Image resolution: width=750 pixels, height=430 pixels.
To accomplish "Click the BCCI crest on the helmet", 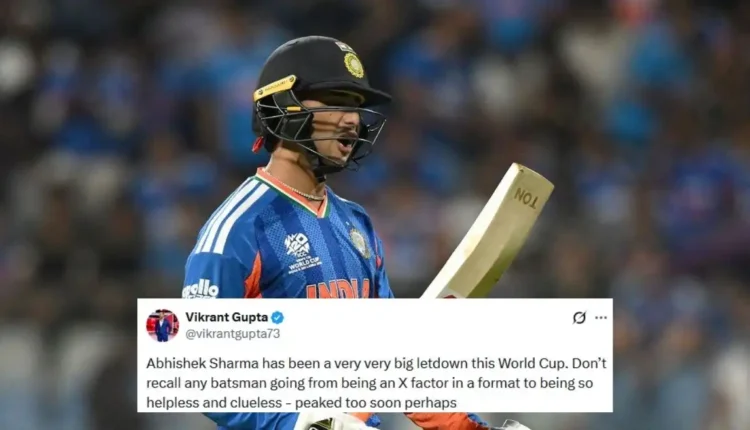I will click(353, 65).
